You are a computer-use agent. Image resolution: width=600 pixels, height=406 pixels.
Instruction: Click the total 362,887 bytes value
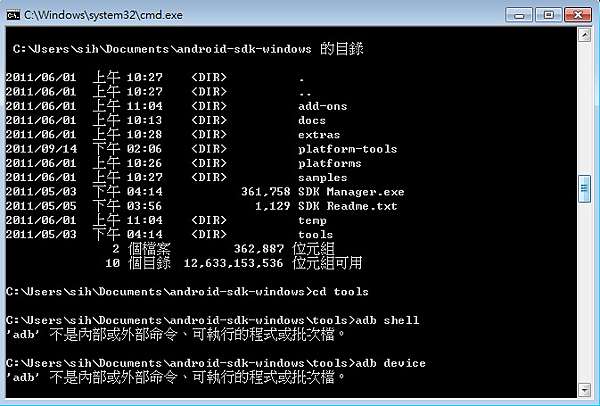[x=259, y=249]
